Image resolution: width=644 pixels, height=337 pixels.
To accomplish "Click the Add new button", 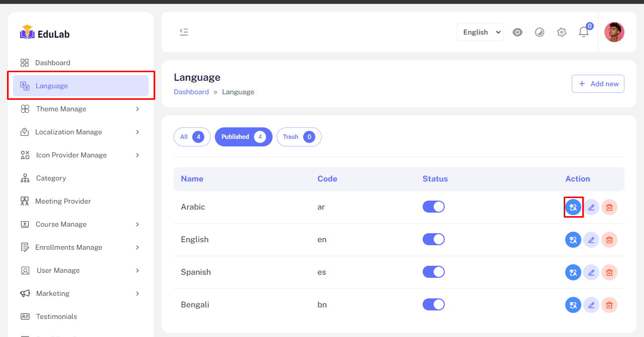I will tap(598, 84).
